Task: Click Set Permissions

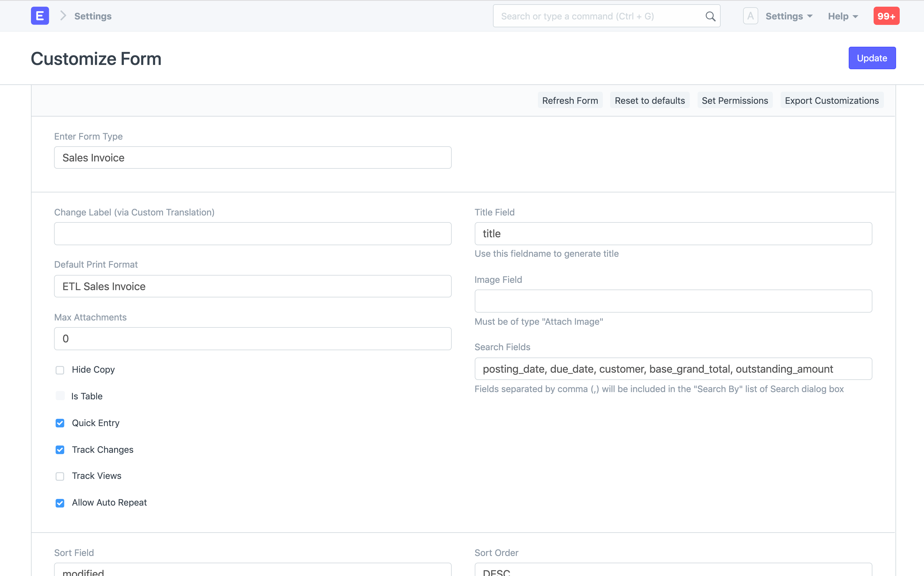Action: (735, 100)
